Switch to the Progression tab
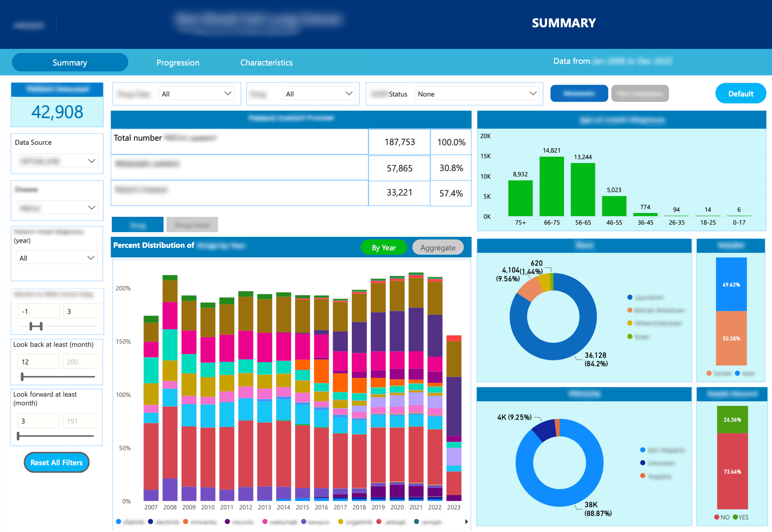 click(178, 63)
